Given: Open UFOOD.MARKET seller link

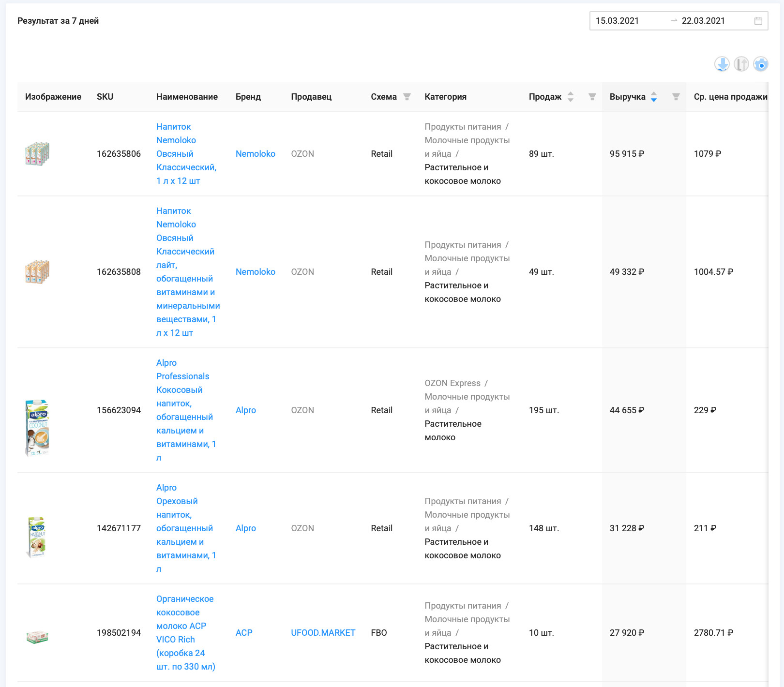Looking at the screenshot, I should [x=323, y=633].
